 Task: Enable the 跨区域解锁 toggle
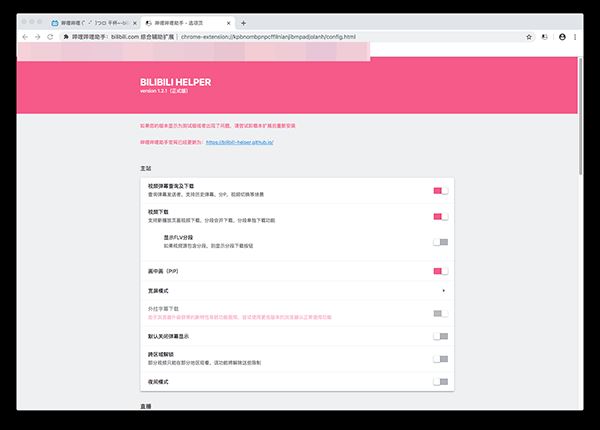click(440, 359)
